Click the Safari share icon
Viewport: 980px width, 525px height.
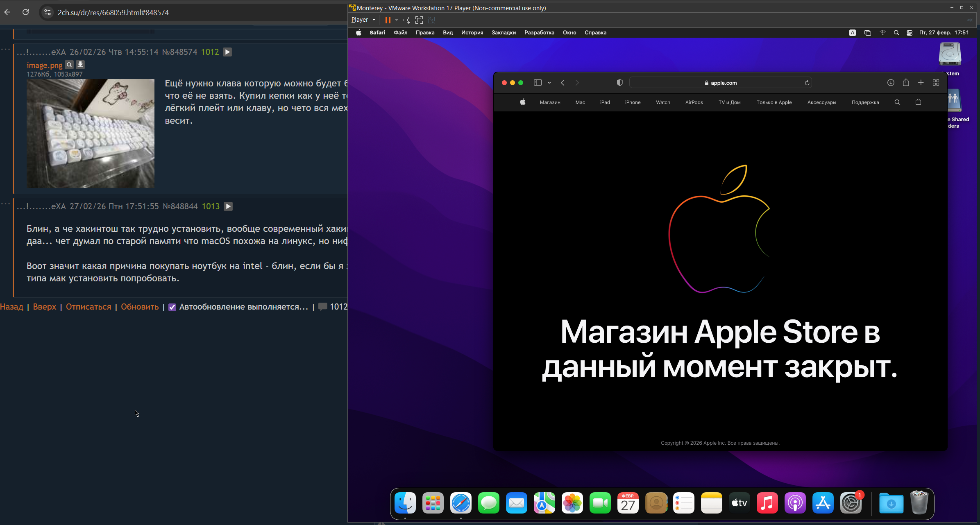(906, 83)
